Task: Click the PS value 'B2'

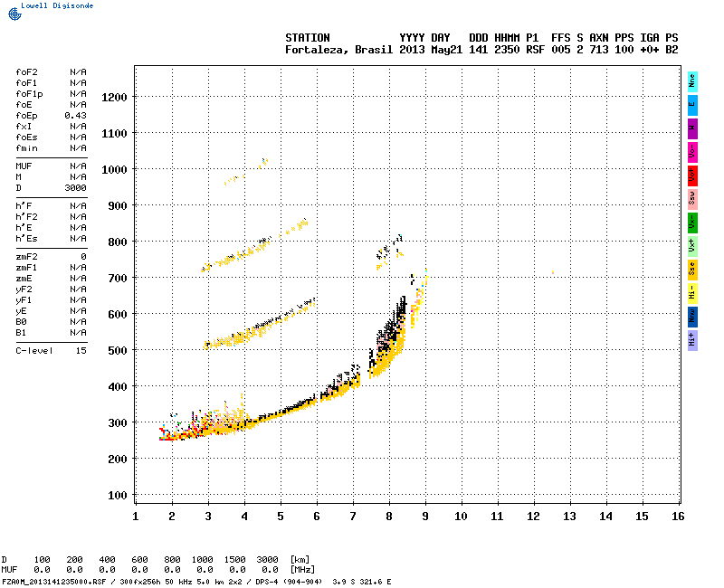Action: 672,50
